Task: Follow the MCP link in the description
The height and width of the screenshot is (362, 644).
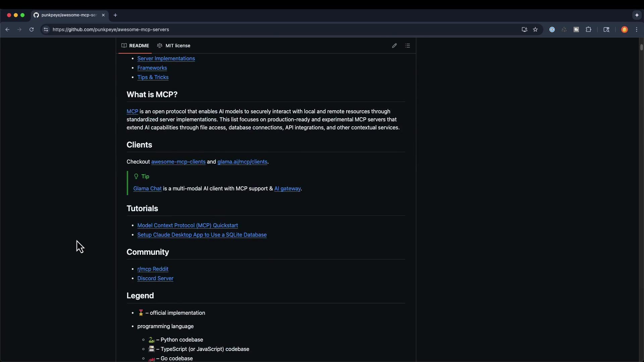Action: pos(132,111)
